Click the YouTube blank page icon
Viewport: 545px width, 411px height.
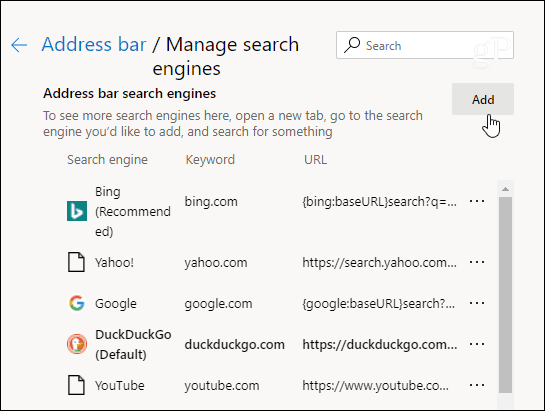76,385
